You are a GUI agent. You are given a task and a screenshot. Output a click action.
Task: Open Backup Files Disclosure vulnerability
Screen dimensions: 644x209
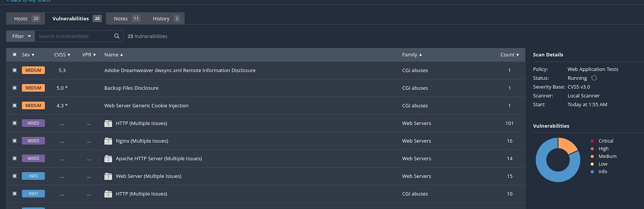click(131, 88)
